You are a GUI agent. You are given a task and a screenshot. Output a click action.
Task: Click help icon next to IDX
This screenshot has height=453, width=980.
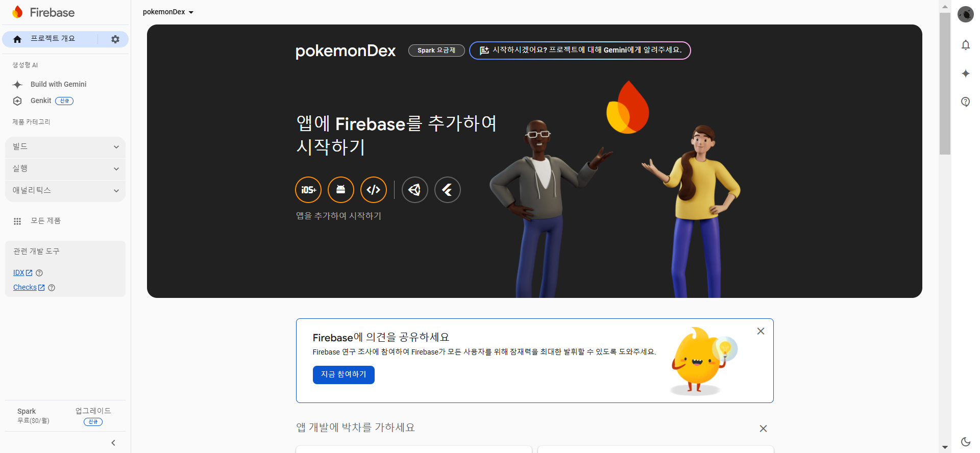pyautogui.click(x=39, y=273)
